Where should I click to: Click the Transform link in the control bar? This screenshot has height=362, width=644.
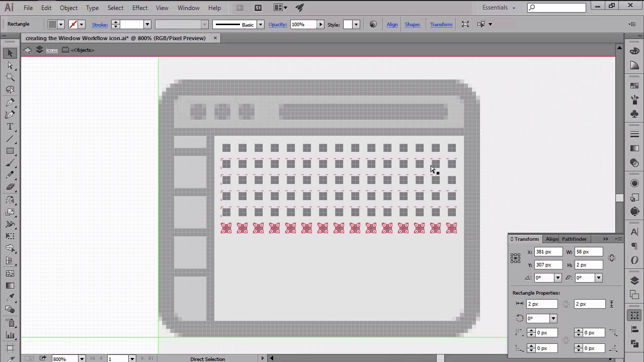[x=441, y=25]
